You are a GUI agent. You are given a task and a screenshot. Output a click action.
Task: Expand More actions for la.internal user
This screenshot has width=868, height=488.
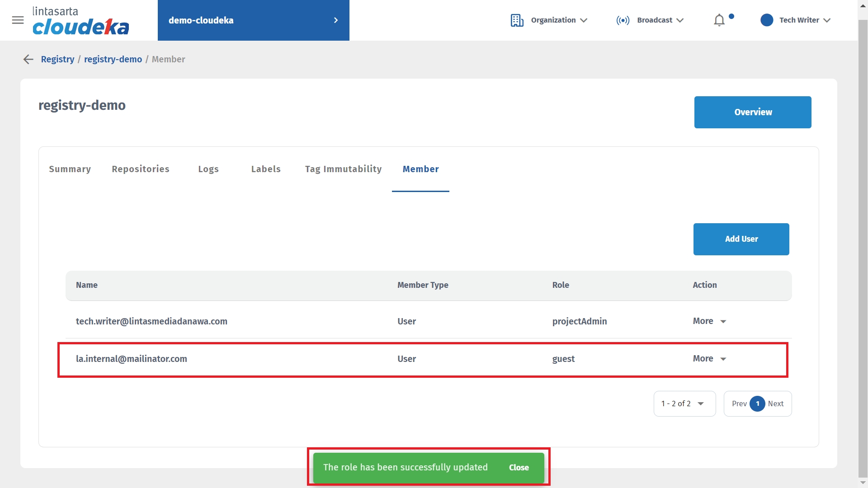709,359
